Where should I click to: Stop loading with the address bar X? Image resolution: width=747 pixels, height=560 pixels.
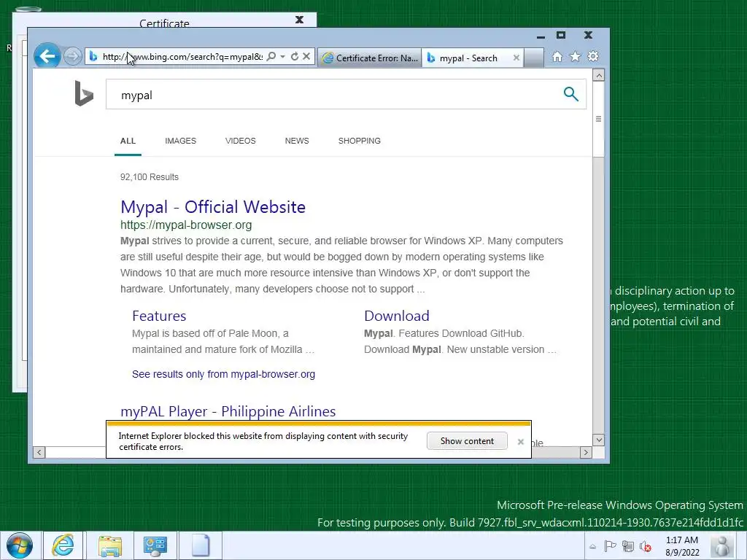click(306, 57)
